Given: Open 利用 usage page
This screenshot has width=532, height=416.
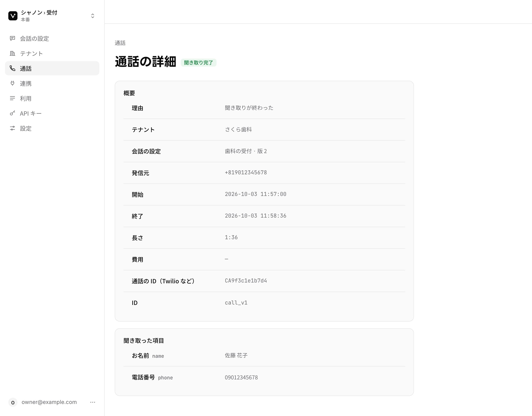Looking at the screenshot, I should click(52, 99).
